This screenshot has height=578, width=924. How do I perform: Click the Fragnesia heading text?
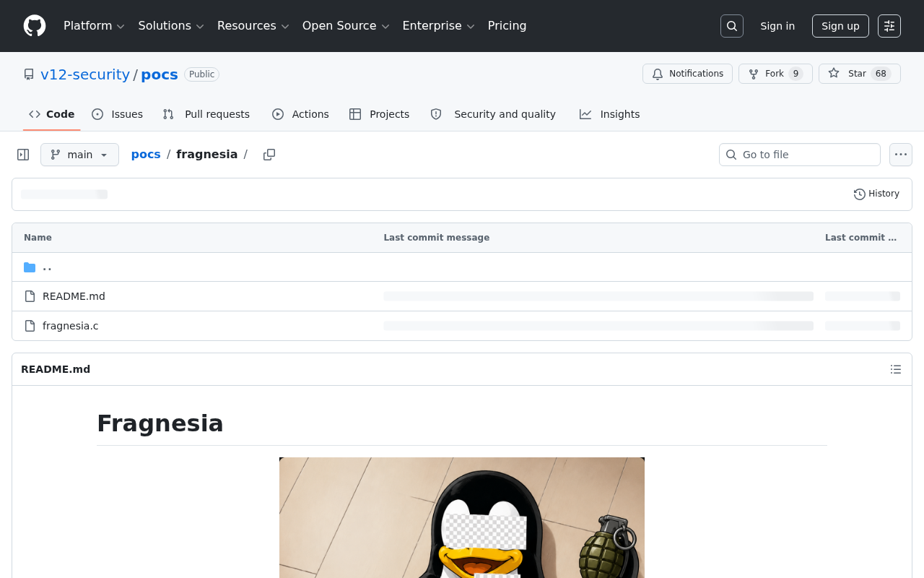(x=160, y=423)
